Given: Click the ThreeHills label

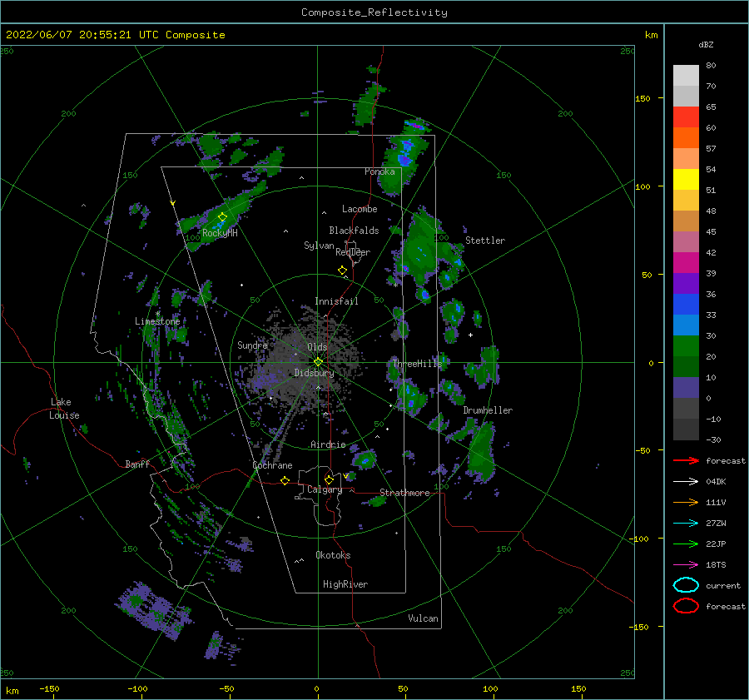Looking at the screenshot, I should pyautogui.click(x=418, y=364).
